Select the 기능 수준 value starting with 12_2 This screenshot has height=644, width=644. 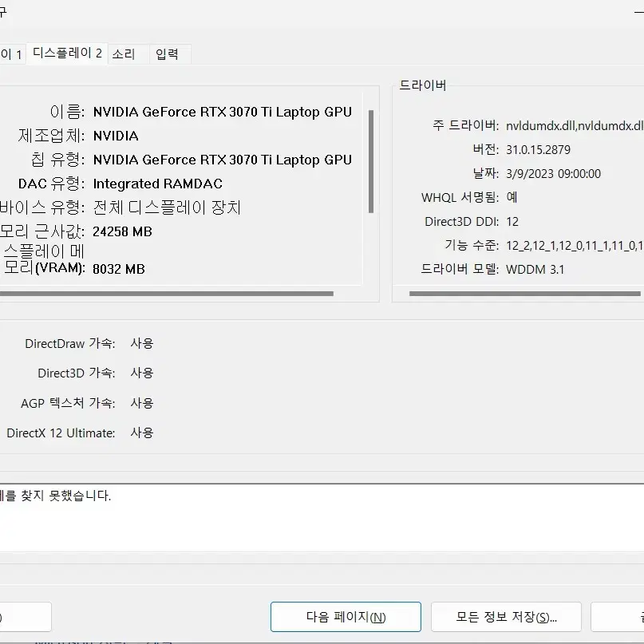575,246
